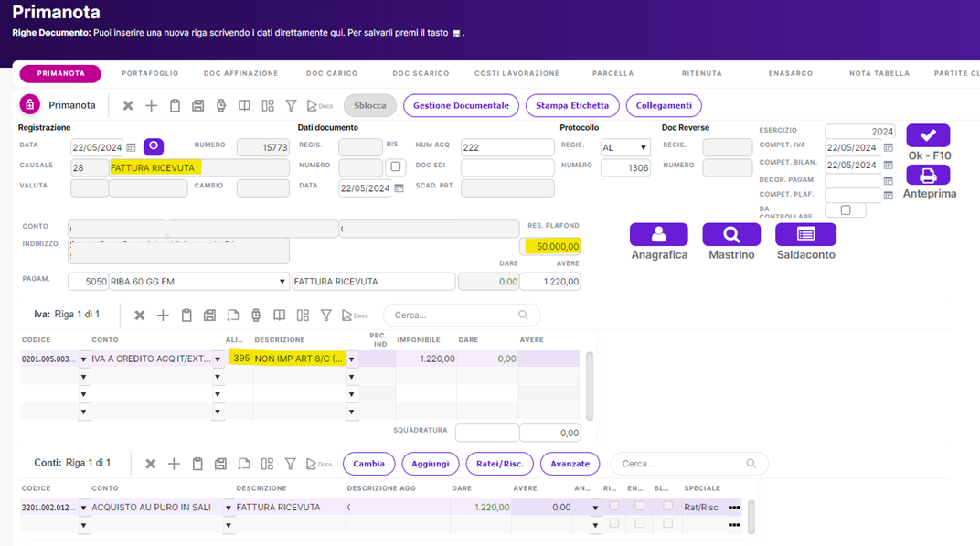Expand CODICE dropdown for 0201.005.003 Iva row
Viewport: 980px width, 546px height.
(83, 359)
